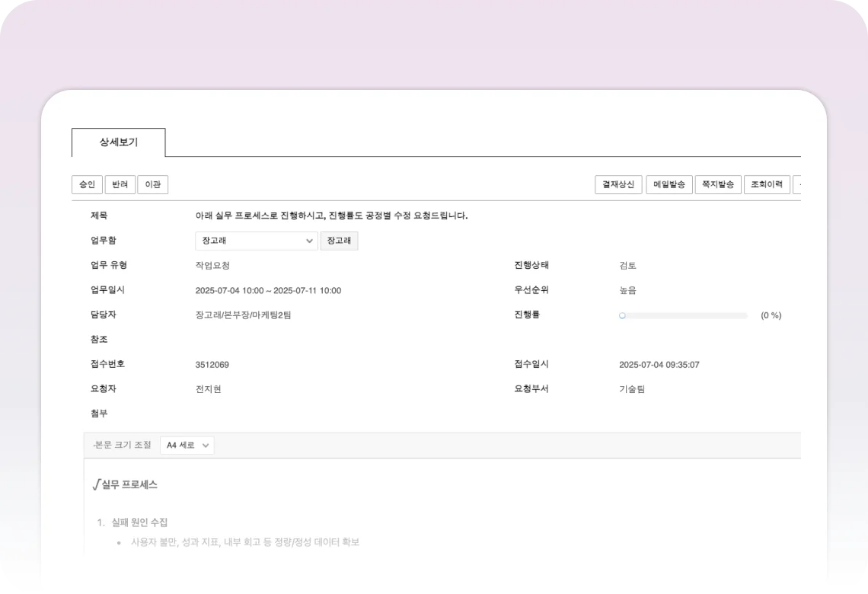
Task: Click the 승인 approve button
Action: [87, 185]
